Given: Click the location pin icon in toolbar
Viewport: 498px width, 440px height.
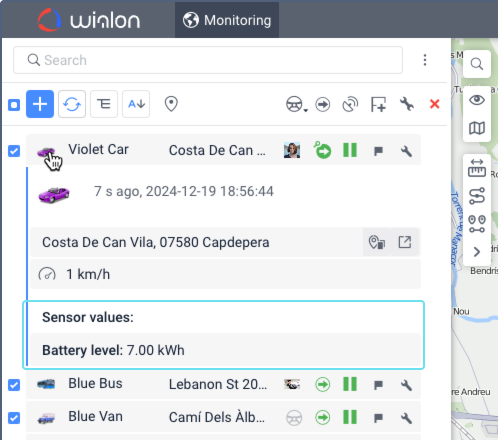Looking at the screenshot, I should click(171, 104).
